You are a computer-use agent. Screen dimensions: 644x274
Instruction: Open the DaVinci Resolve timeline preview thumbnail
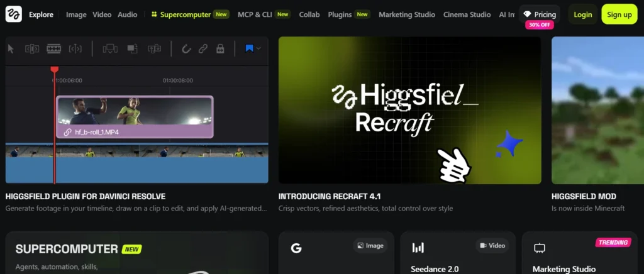tap(136, 110)
